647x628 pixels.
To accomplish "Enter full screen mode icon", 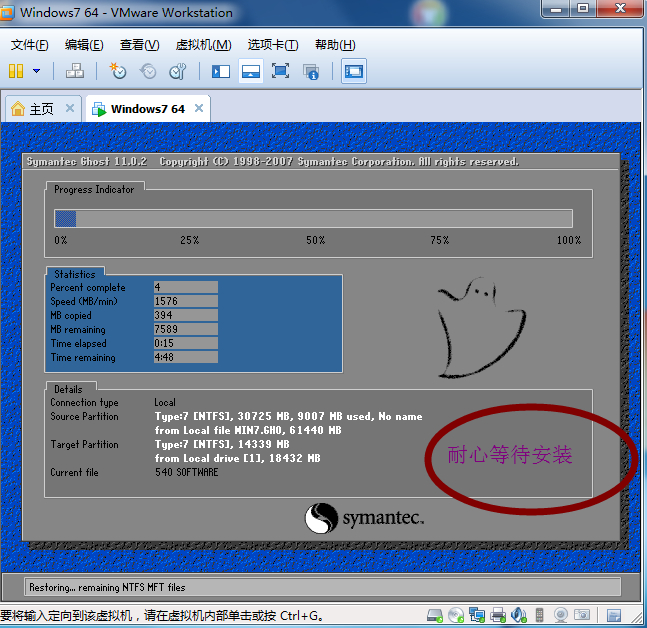I will click(280, 71).
